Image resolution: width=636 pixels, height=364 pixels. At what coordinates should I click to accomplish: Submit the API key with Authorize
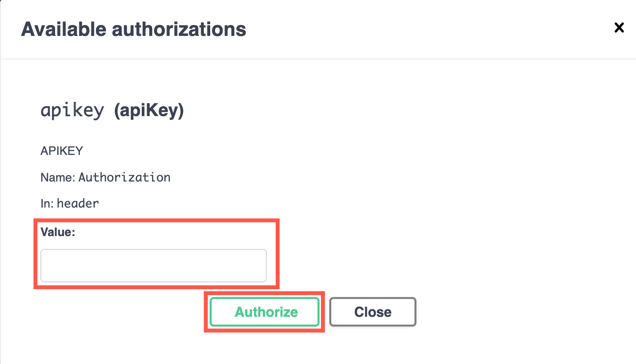click(x=265, y=312)
